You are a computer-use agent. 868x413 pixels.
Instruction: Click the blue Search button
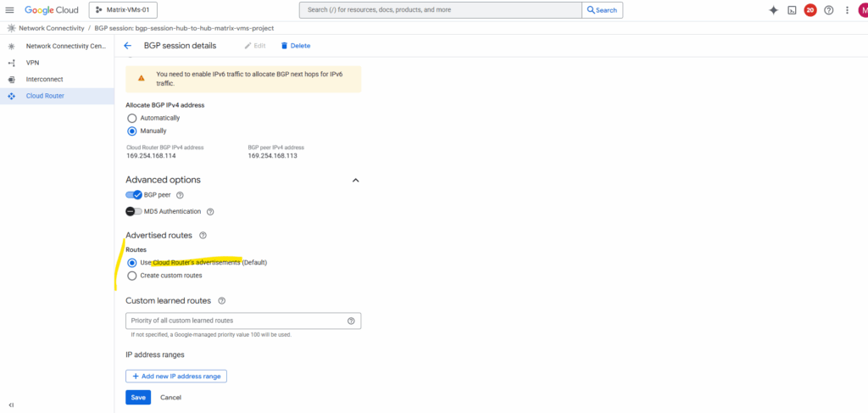(x=603, y=10)
